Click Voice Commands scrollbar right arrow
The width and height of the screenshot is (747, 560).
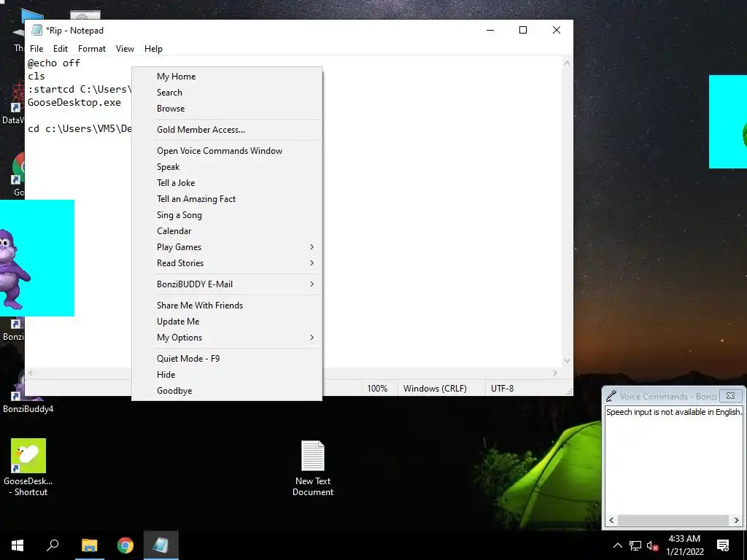click(737, 520)
